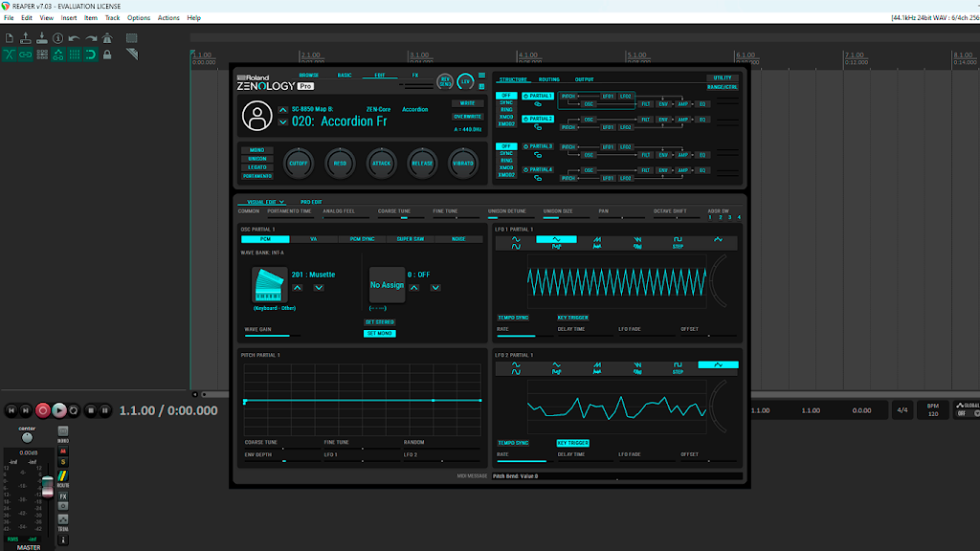The height and width of the screenshot is (551, 980).
Task: Step Musette wave up arrow
Action: click(298, 288)
